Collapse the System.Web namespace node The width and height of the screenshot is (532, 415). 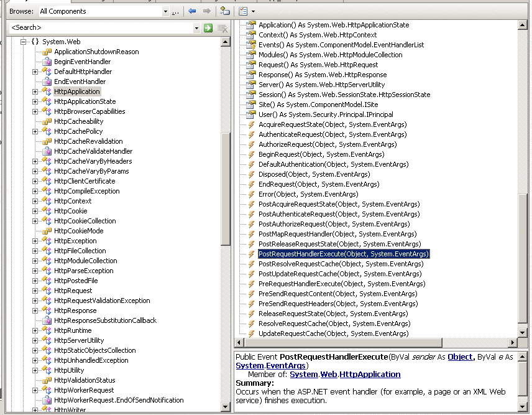(x=24, y=42)
